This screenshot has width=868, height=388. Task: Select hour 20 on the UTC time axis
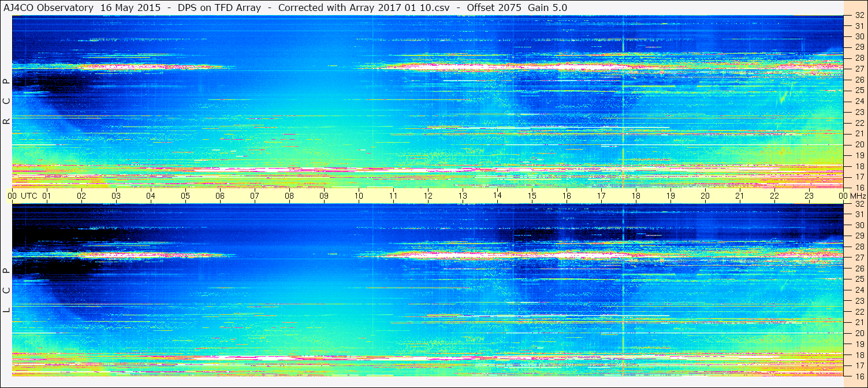click(705, 196)
